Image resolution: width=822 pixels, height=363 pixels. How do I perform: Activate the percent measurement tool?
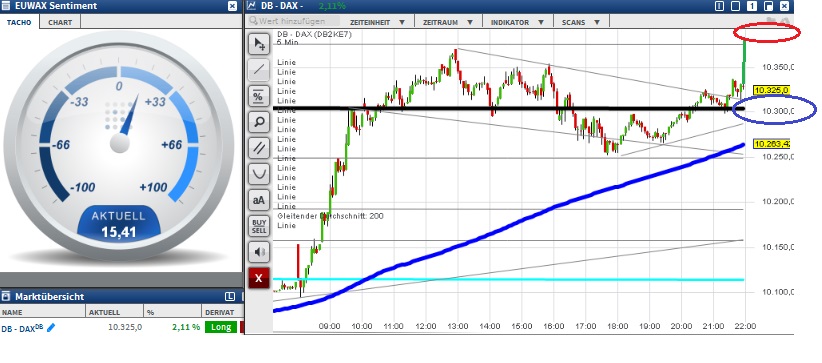[259, 96]
